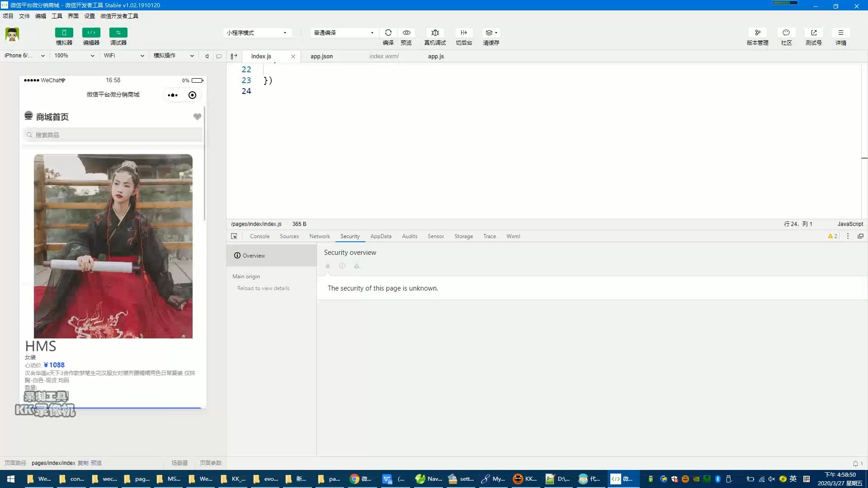
Task: Open the devtools three-dot menu
Action: 848,236
